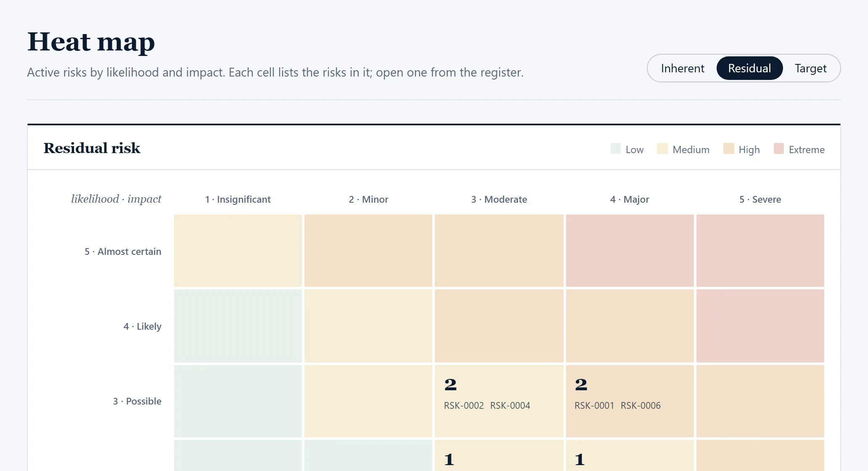Select the Residual view tab
The height and width of the screenshot is (471, 868).
click(749, 68)
